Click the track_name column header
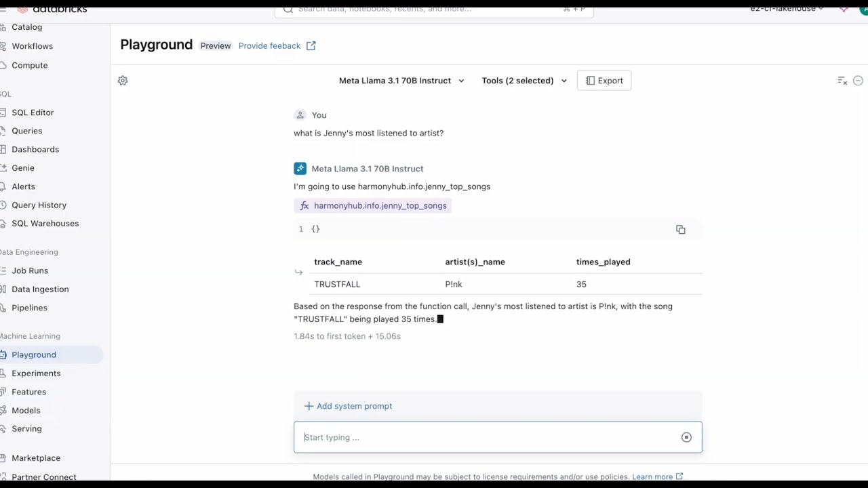 tap(338, 262)
